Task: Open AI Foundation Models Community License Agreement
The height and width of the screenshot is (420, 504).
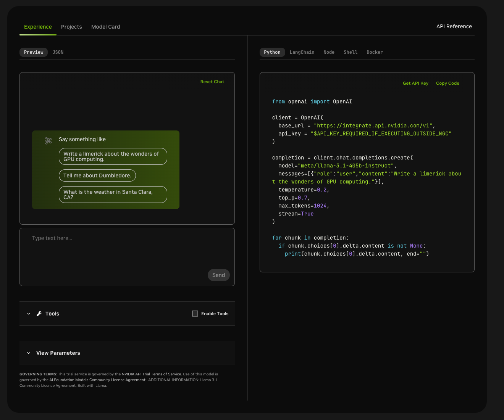Action: [x=97, y=380]
